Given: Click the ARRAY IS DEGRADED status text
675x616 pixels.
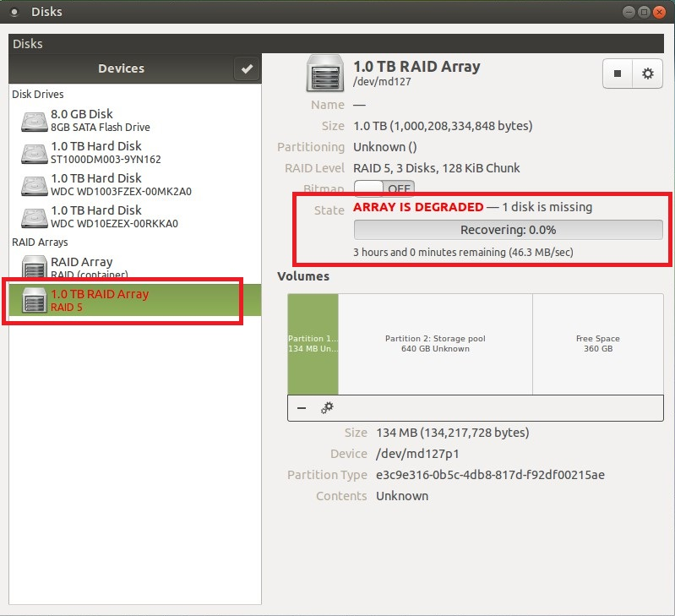Looking at the screenshot, I should click(418, 207).
